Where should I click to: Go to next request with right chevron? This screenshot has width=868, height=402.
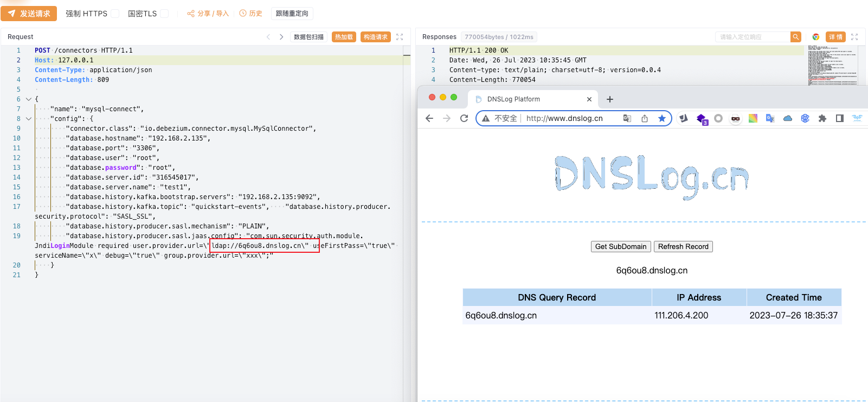(281, 37)
